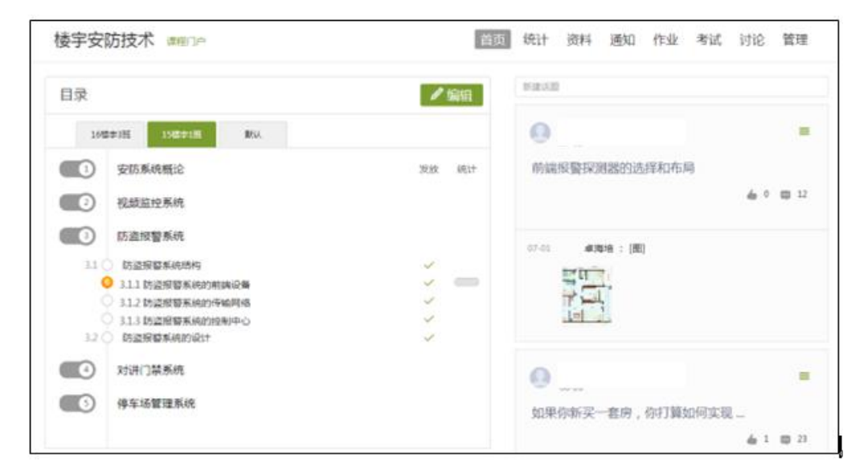Select radio button for 3.2 防盗报警系统的设计

tap(107, 338)
